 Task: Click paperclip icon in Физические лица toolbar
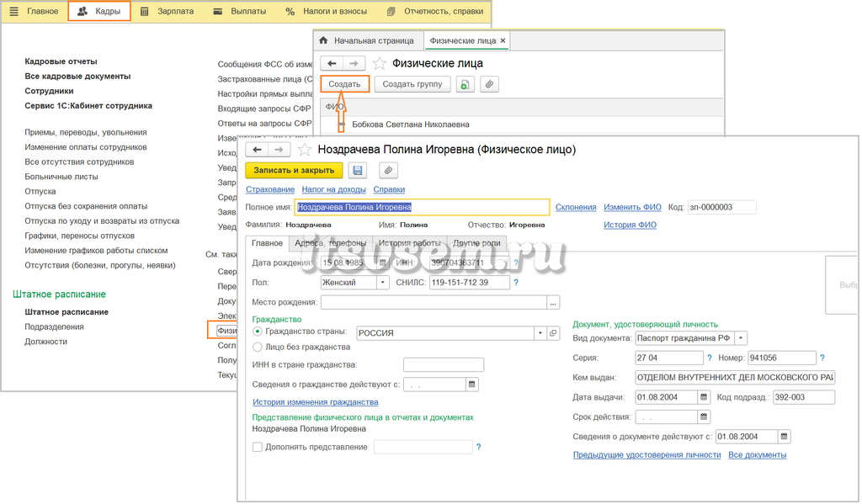coord(489,85)
